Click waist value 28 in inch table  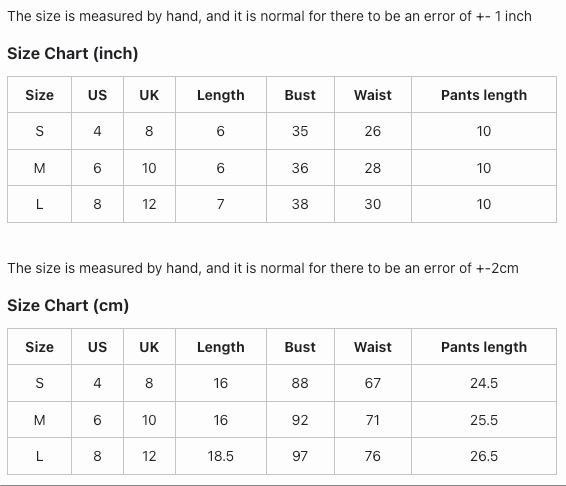[373, 168]
